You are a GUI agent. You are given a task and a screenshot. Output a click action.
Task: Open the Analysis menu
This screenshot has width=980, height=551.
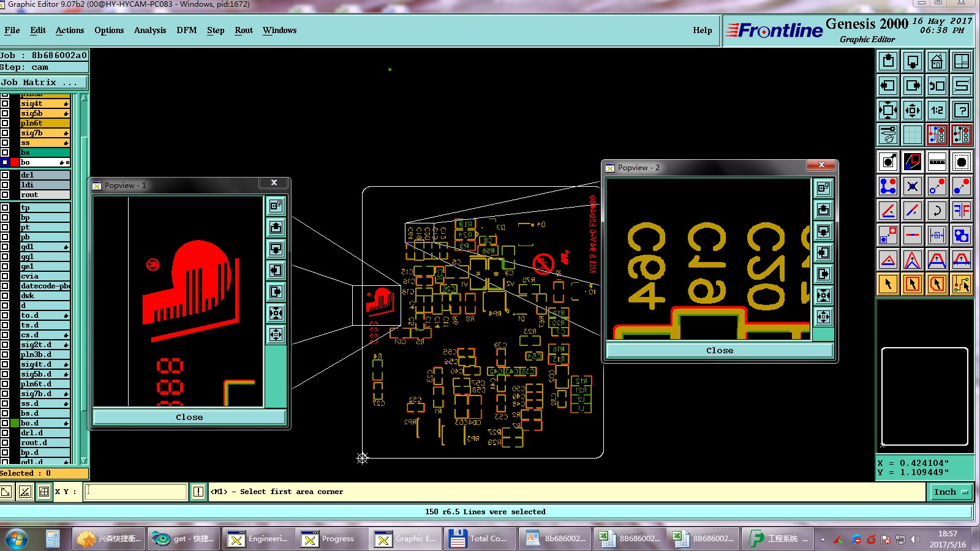click(150, 30)
